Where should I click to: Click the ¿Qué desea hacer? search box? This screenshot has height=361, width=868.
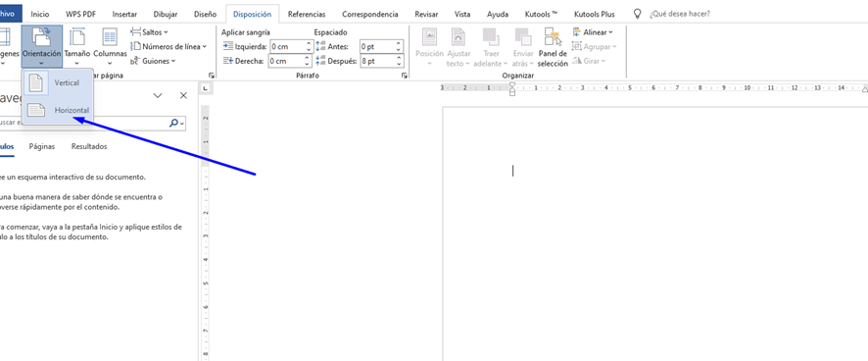(680, 14)
